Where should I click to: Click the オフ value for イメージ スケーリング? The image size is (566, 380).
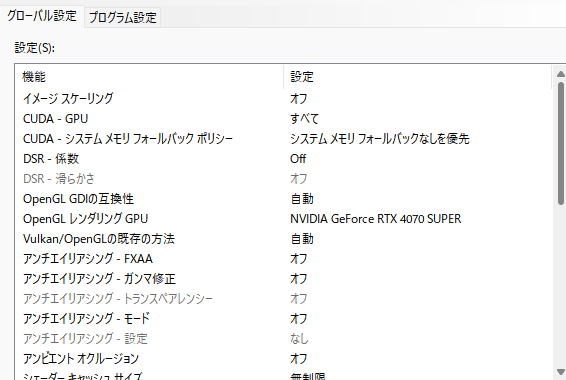(x=299, y=99)
